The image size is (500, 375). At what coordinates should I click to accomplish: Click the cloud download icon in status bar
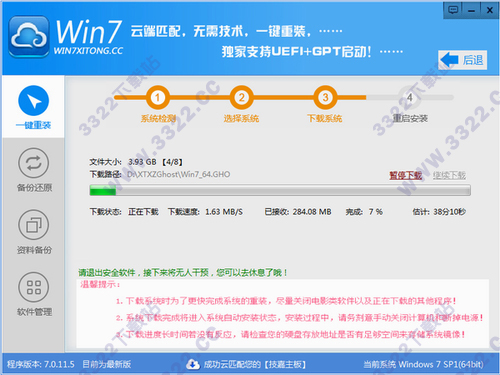(x=193, y=364)
